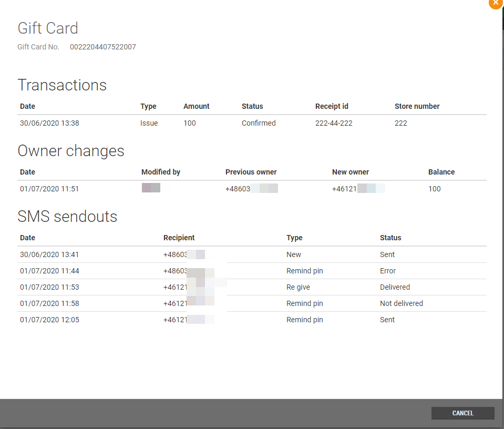Click the Previous owner column header
The width and height of the screenshot is (504, 429).
pyautogui.click(x=251, y=172)
